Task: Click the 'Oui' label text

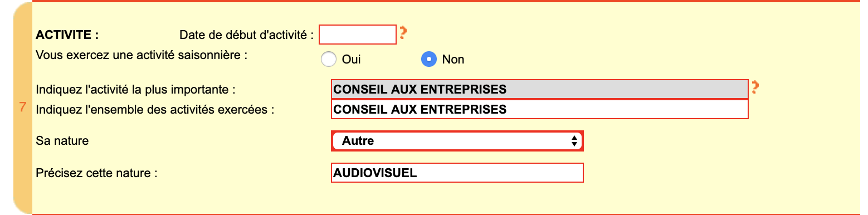Action: click(352, 59)
